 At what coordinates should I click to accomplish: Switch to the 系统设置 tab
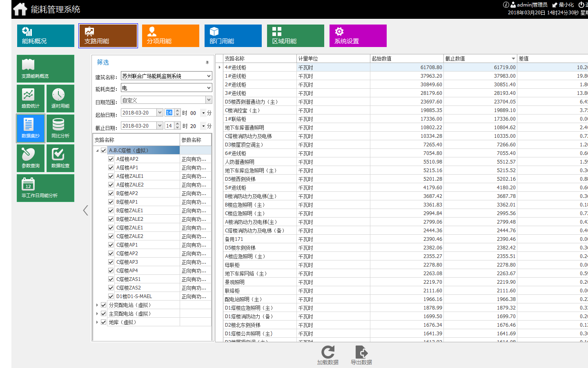[358, 36]
